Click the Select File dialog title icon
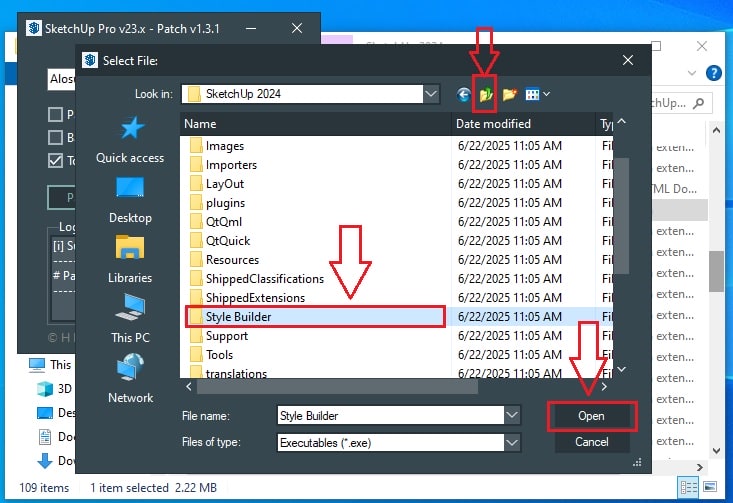Viewport: 733px width, 503px height. point(90,60)
